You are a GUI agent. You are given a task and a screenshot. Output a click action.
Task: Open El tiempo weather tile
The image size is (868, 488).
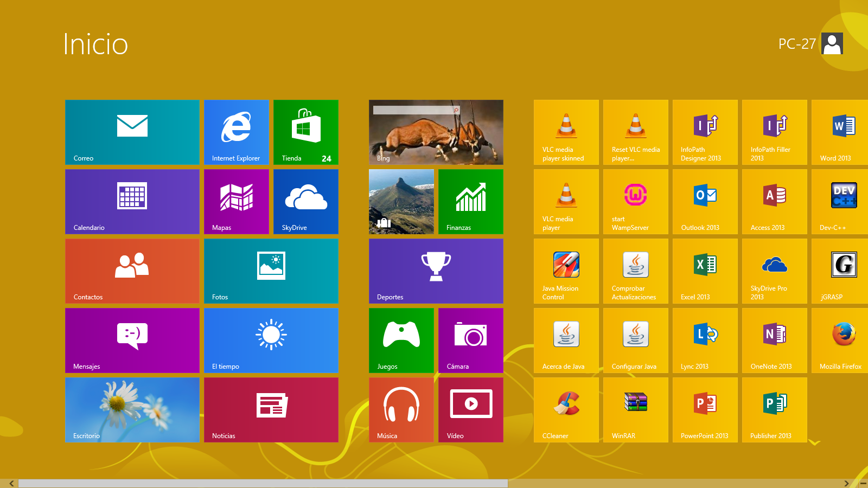pos(271,341)
